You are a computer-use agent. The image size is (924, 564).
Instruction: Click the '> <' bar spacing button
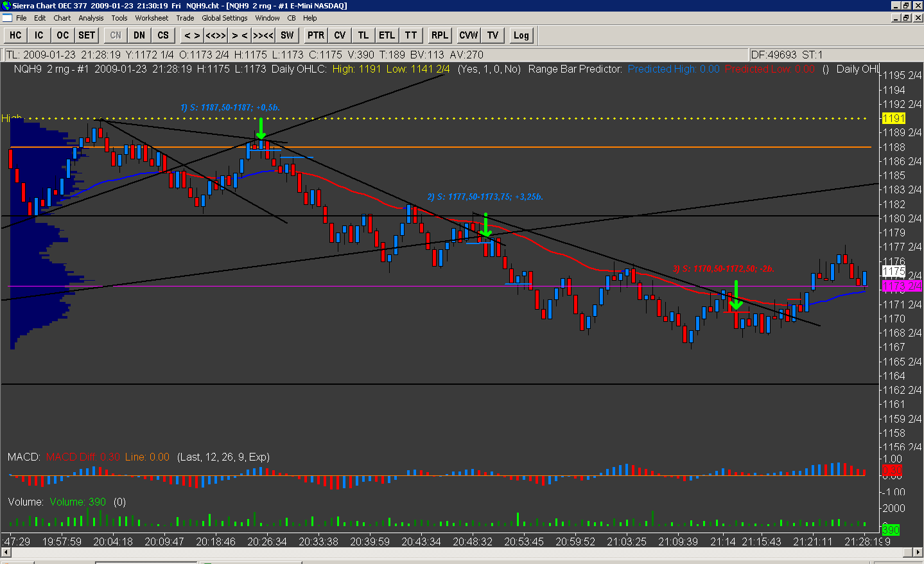[x=240, y=35]
